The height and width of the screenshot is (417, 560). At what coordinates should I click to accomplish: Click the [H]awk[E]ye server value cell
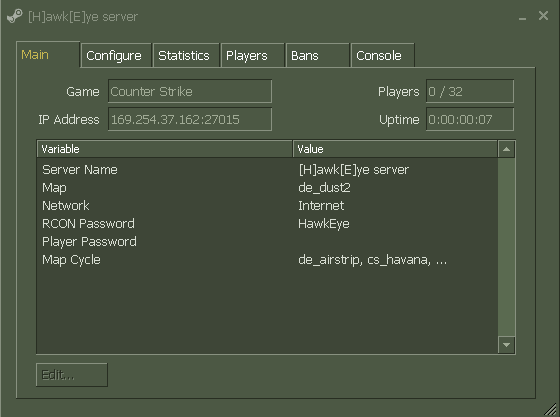pos(354,170)
